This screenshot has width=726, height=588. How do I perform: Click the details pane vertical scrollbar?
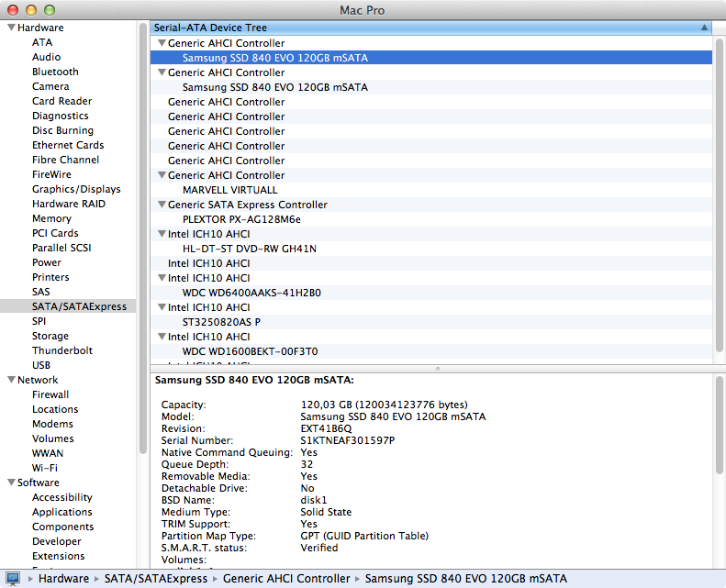coord(719,425)
